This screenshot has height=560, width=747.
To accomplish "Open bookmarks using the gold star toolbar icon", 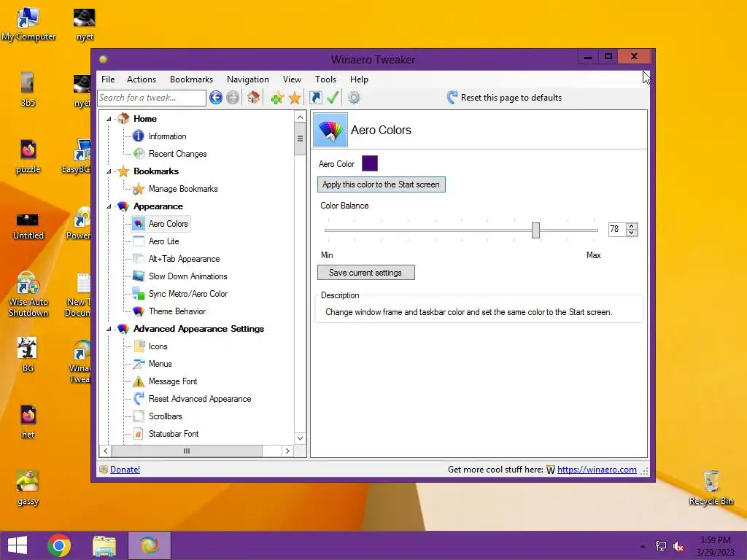I will (295, 98).
